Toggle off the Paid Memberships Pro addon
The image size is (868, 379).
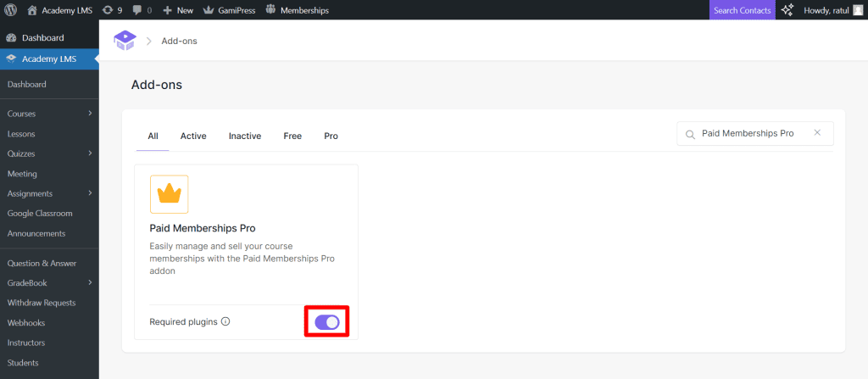click(x=326, y=322)
